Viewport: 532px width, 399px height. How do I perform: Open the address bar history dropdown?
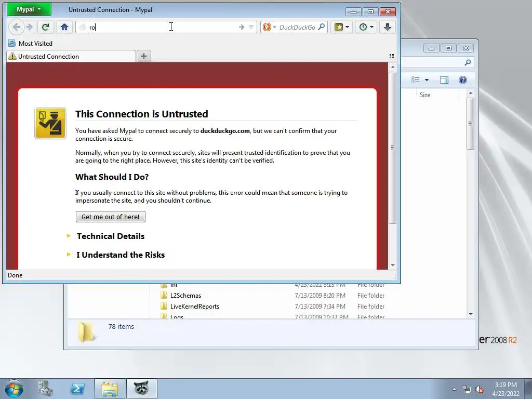tap(251, 27)
